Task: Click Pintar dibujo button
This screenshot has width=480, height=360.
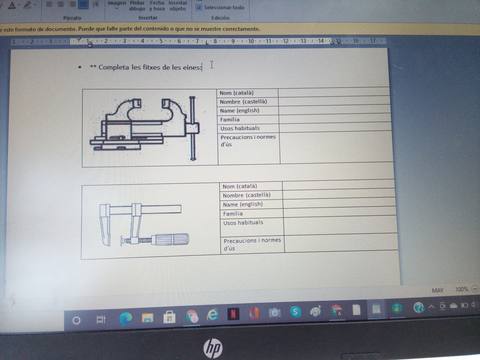Action: [137, 5]
